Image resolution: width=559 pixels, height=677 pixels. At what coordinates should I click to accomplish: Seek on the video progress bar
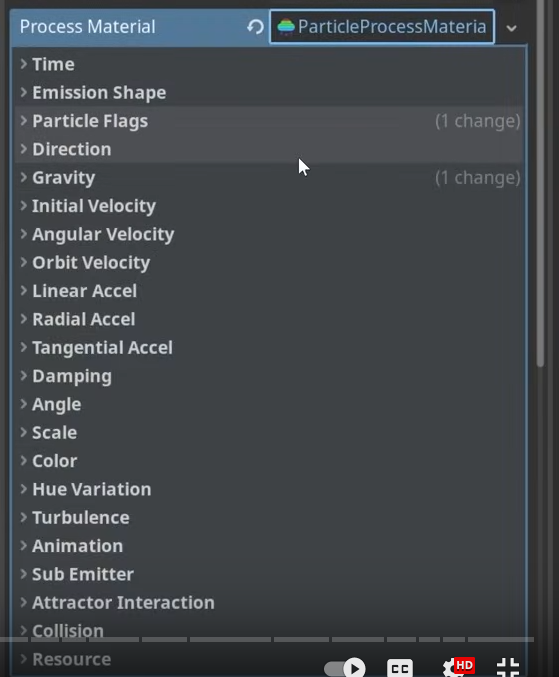coord(267,639)
